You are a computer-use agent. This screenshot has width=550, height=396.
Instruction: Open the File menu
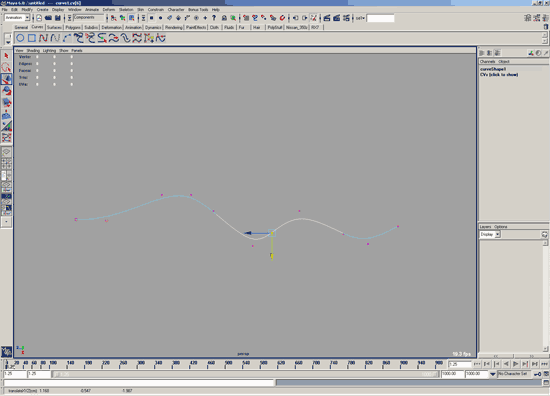click(4, 9)
